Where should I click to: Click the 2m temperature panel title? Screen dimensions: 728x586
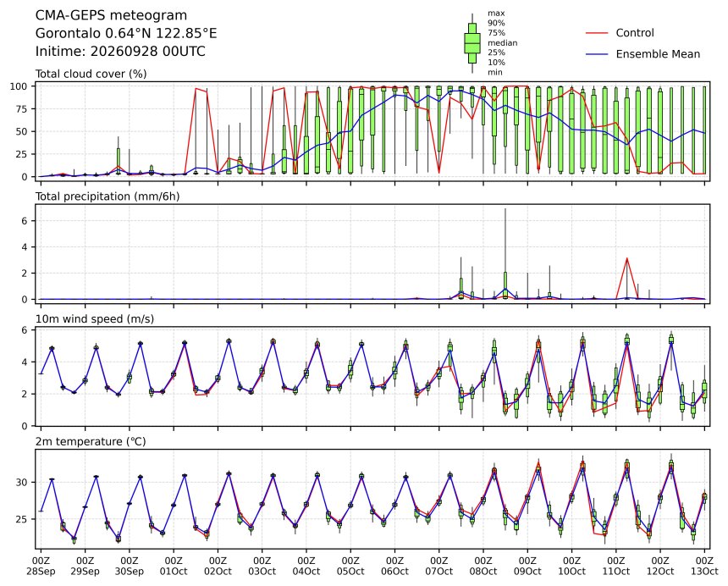click(x=91, y=441)
